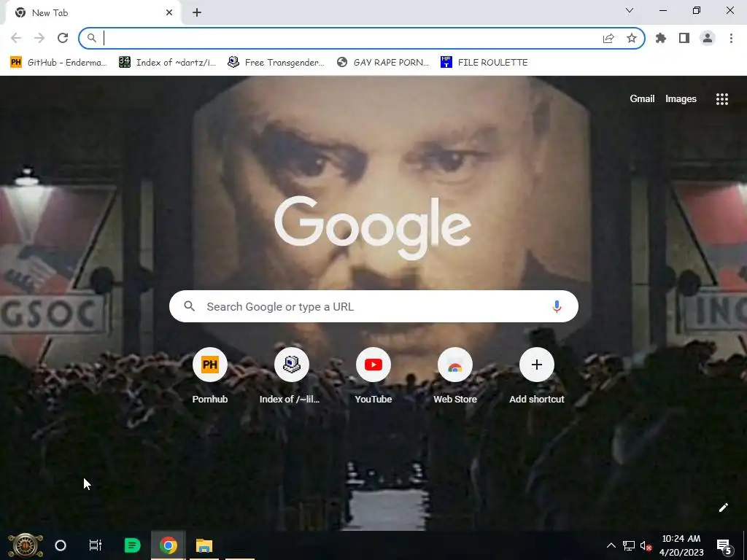Bookmark this tab with the star icon
The image size is (747, 560).
click(x=632, y=38)
